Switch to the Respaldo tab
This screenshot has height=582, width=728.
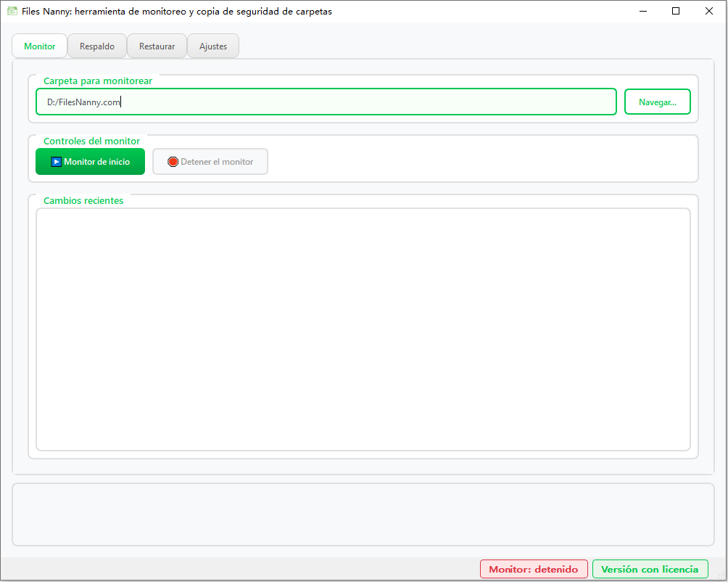[96, 45]
